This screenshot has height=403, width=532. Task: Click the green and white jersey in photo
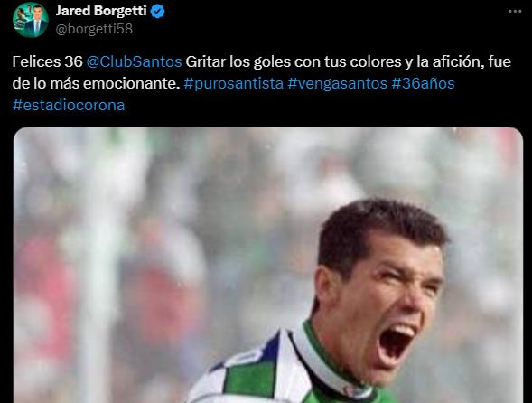[282, 370]
